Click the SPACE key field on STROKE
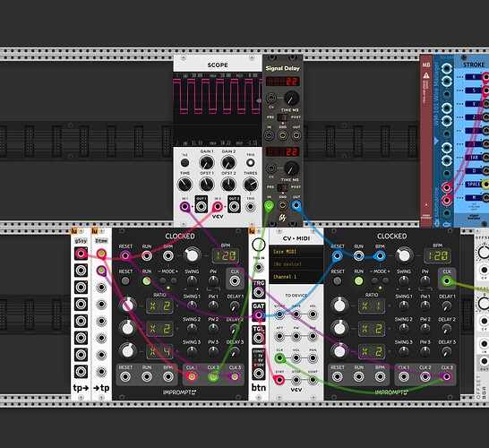Viewport: 489px width, 448px height. (x=473, y=184)
